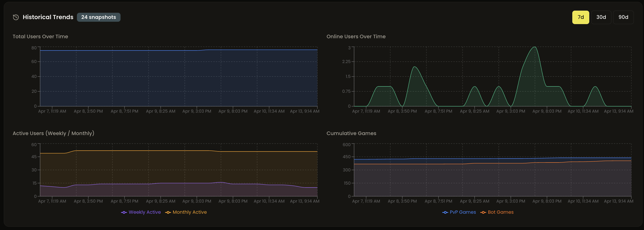644x230 pixels.
Task: Click the Historical Trends heading
Action: coord(48,17)
